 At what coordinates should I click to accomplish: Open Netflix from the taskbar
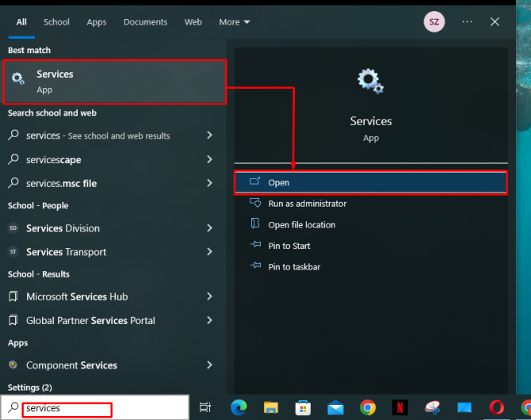click(399, 407)
